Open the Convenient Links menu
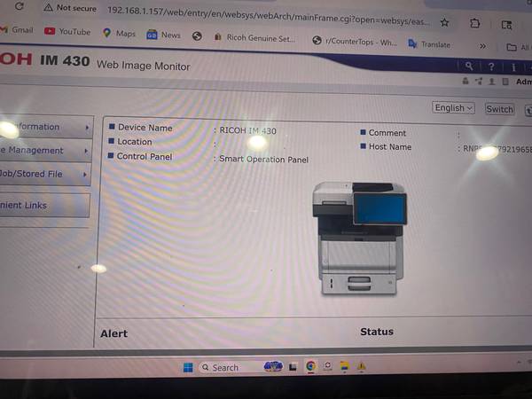The height and width of the screenshot is (399, 532). coord(44,206)
